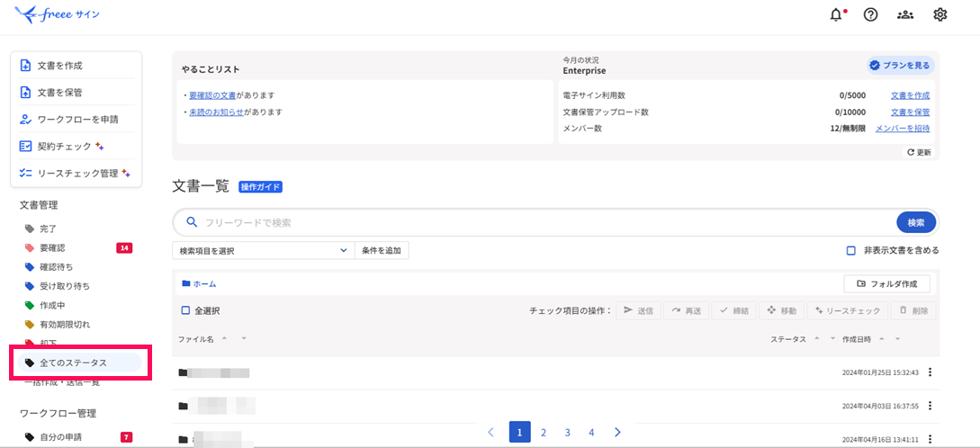The width and height of the screenshot is (980, 448).
Task: Click the 締結 action button
Action: tap(733, 310)
